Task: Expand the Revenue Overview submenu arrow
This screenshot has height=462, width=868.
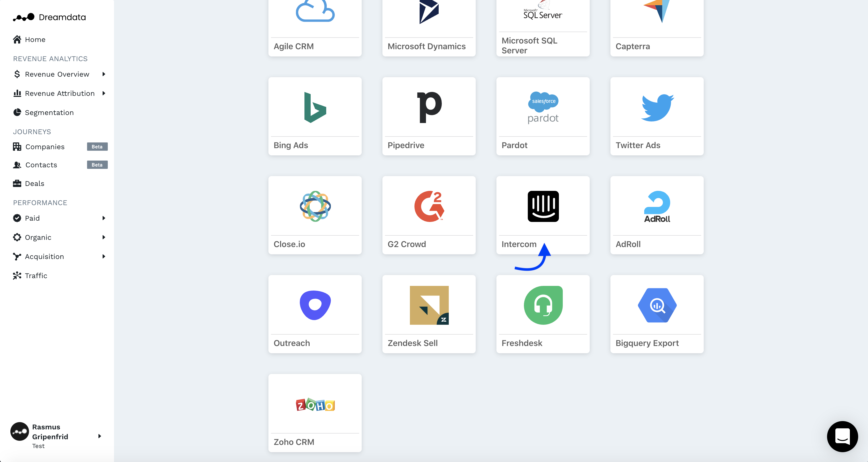Action: click(x=104, y=74)
